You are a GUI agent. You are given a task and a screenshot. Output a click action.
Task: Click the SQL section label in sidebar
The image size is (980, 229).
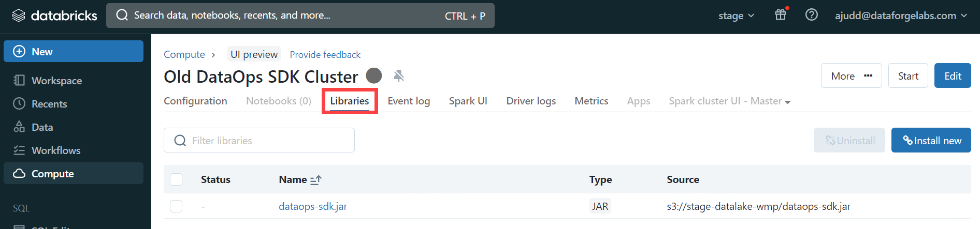(21, 208)
